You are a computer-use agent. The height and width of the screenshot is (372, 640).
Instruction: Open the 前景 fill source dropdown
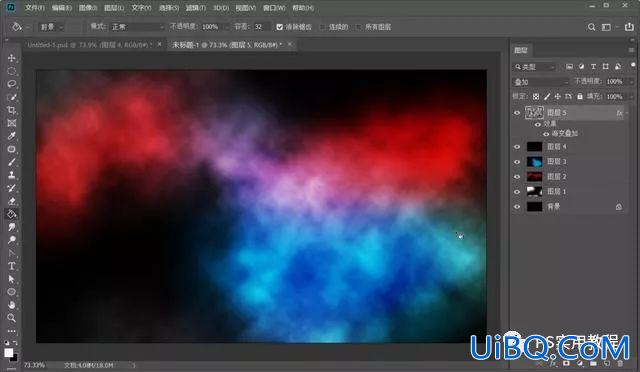(51, 27)
